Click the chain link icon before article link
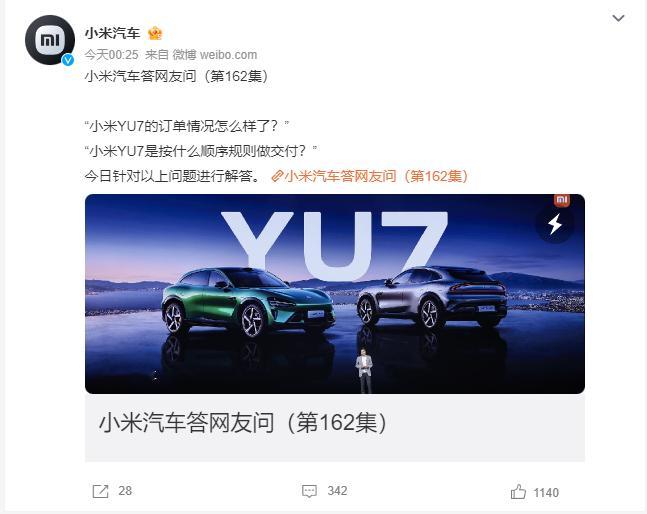647x514 pixels. coord(277,177)
